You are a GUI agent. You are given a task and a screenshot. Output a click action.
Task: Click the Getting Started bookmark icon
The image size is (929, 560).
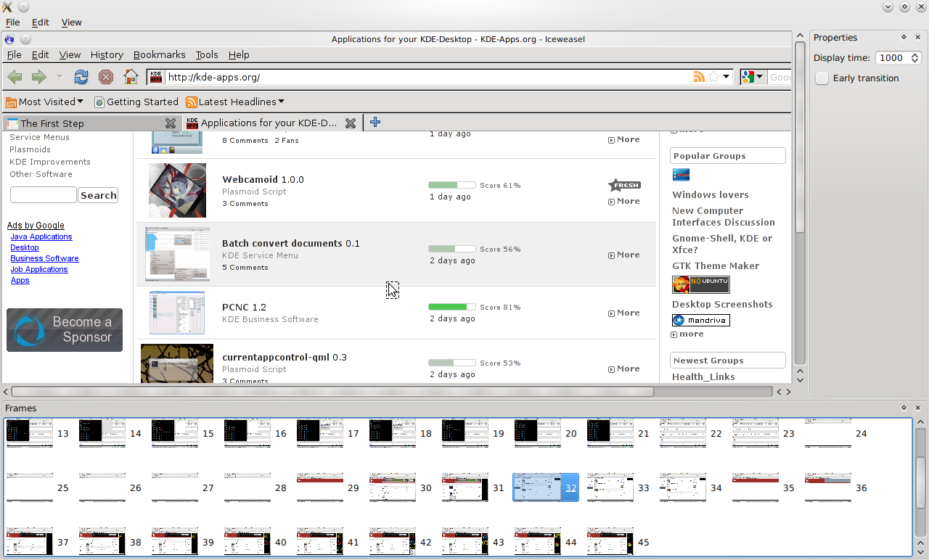99,102
